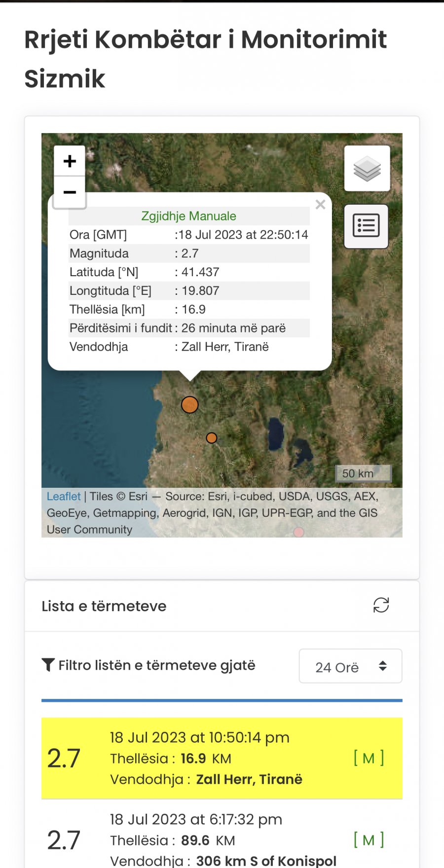The height and width of the screenshot is (868, 444).
Task: Click the 50 km map scale bar
Action: 364,473
